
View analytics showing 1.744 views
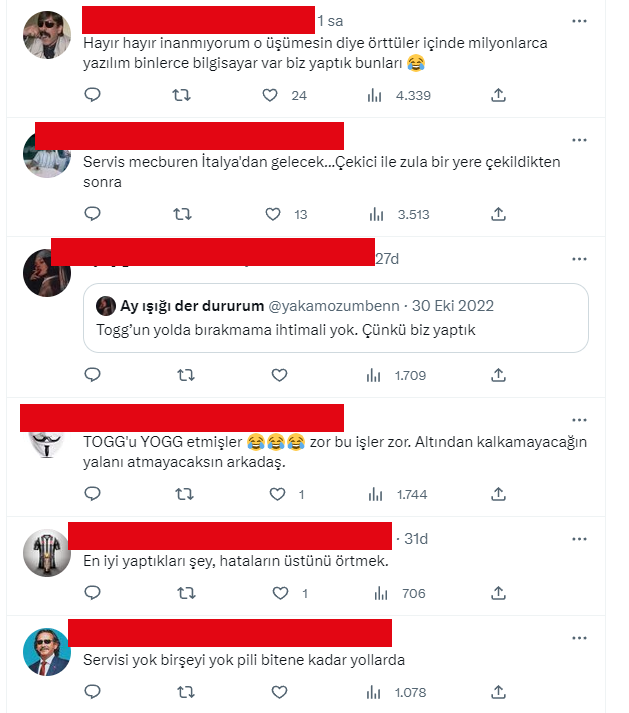[x=398, y=494]
